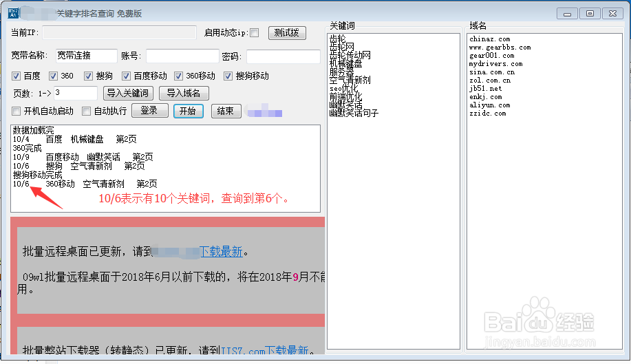
Task: Toggle the 搜狗 checkbox
Action: point(89,76)
